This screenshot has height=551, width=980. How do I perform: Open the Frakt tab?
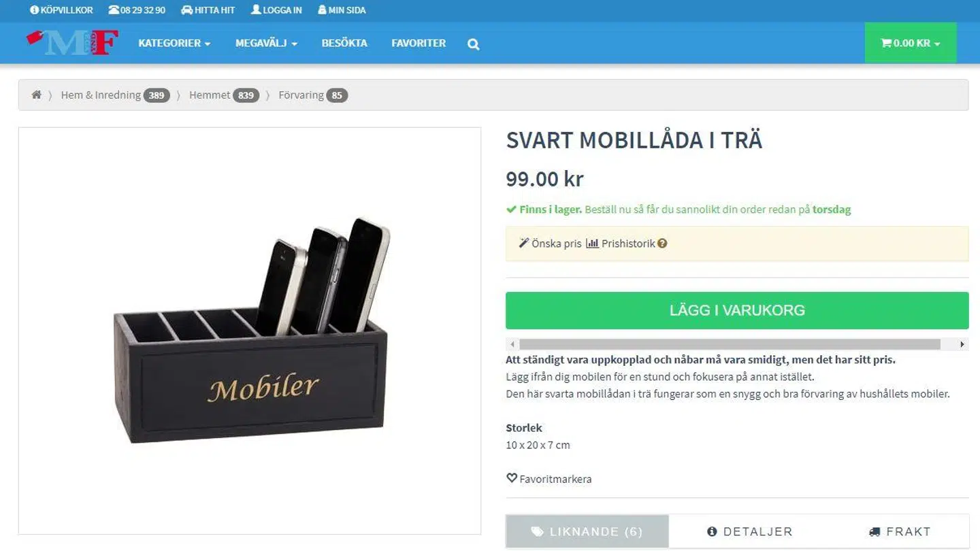(x=900, y=531)
